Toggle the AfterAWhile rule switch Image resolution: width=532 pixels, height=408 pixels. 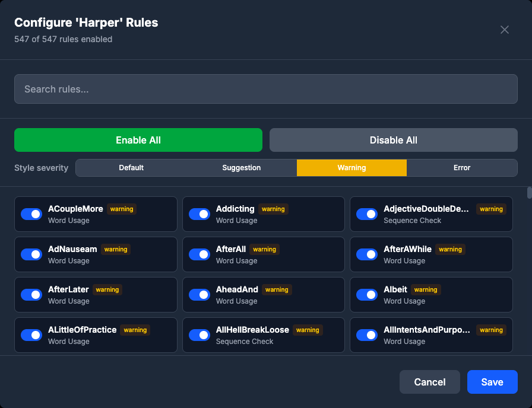tap(367, 254)
